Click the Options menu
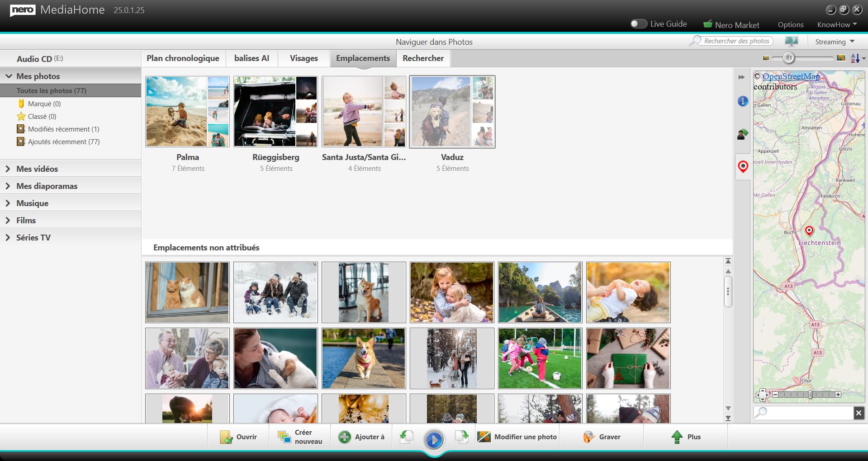This screenshot has height=461, width=868. pos(790,25)
